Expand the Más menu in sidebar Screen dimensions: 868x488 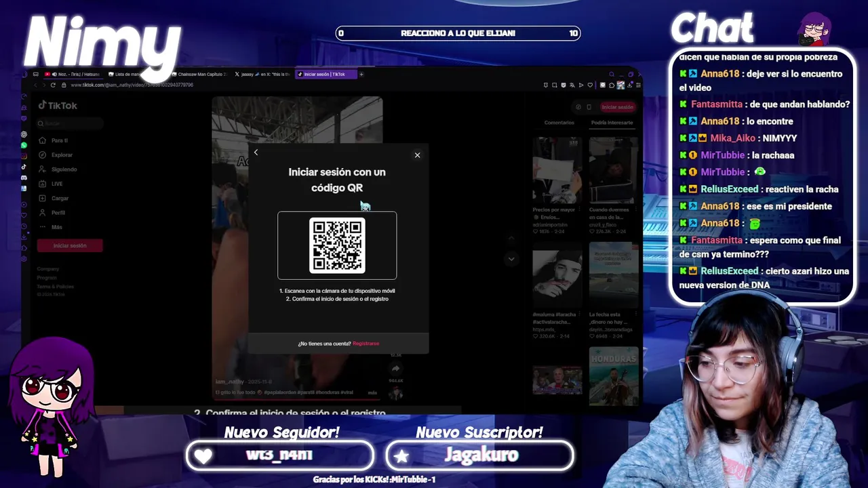coord(52,227)
